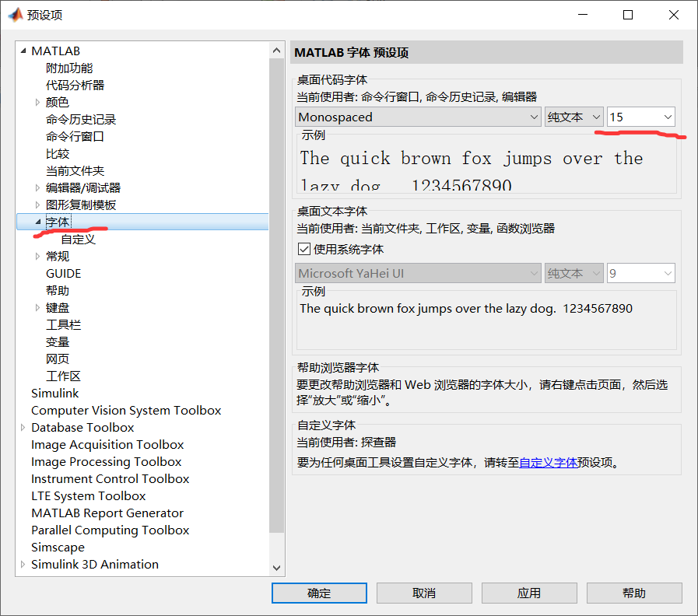Click the tree scrollbar down arrow
The image size is (698, 616).
pyautogui.click(x=276, y=568)
